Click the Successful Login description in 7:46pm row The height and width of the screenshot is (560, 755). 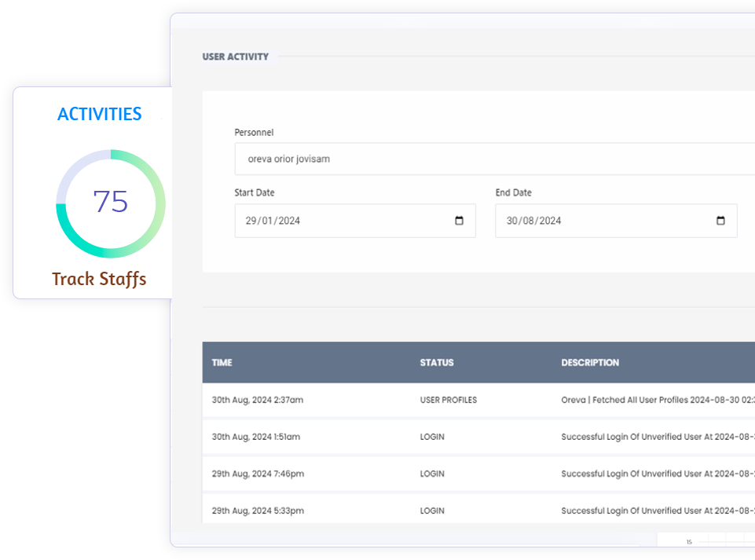658,474
